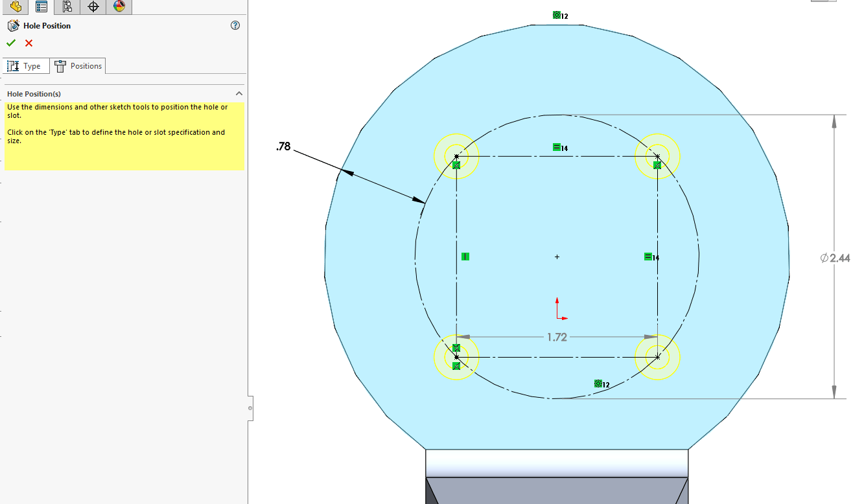Select the equal relation badge labeled 12
This screenshot has width=864, height=504.
598,383
